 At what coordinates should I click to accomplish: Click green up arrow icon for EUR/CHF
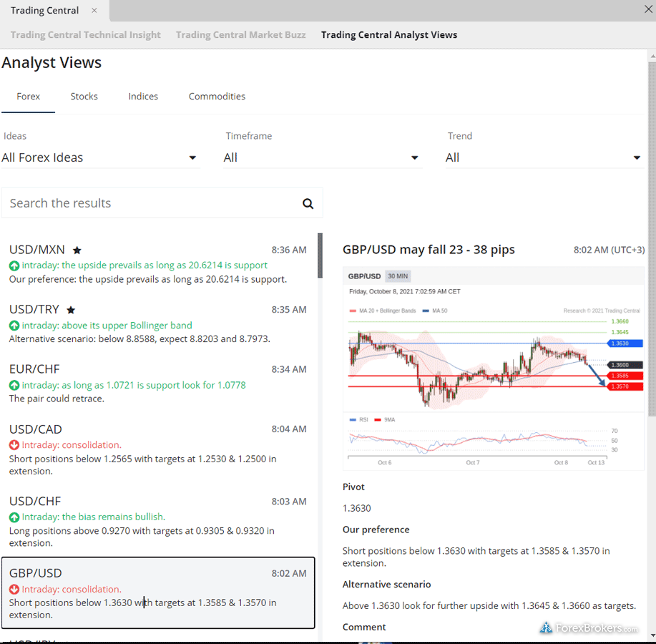(x=14, y=385)
